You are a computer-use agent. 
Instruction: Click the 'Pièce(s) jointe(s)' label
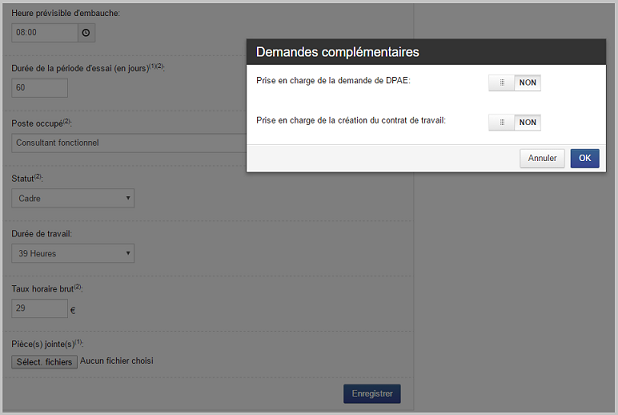pos(47,344)
